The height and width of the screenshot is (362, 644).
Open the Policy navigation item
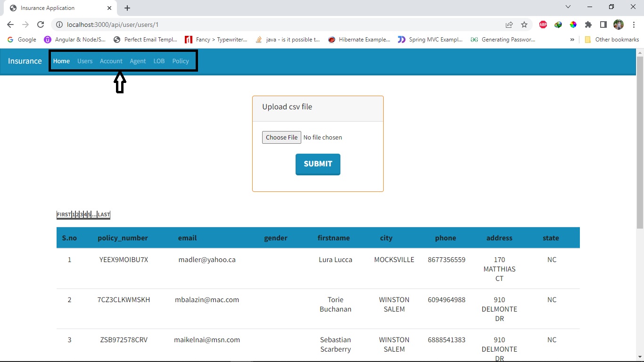tap(181, 61)
